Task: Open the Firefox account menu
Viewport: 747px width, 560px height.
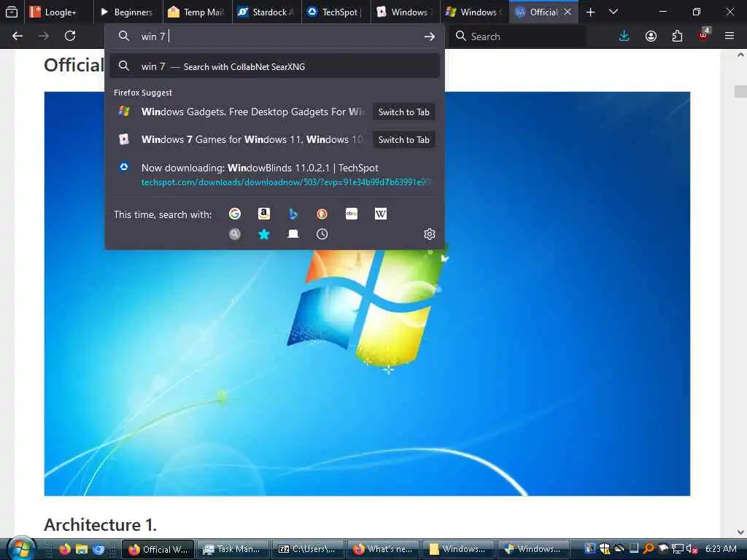Action: coord(651,36)
